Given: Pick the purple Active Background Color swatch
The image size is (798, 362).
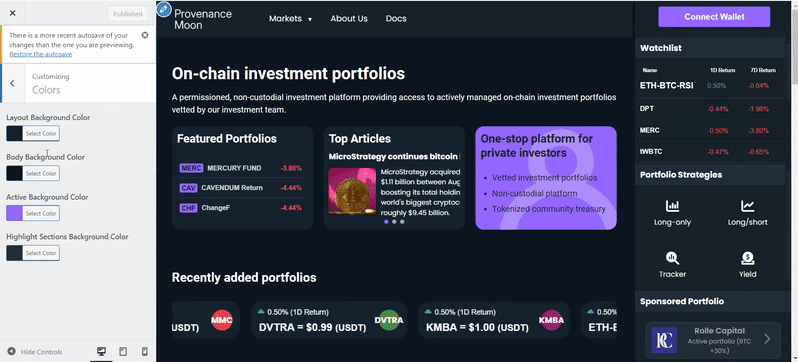Looking at the screenshot, I should coord(14,213).
